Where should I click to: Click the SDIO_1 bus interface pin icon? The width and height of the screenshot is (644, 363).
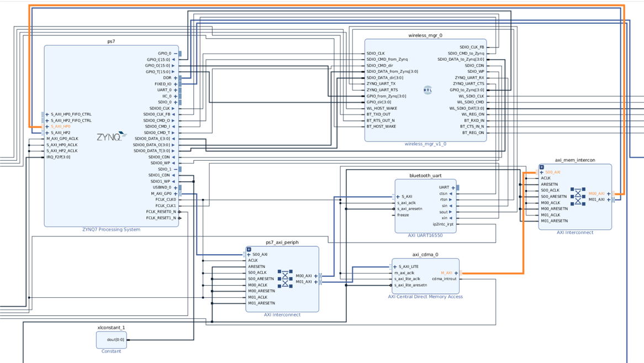180,169
